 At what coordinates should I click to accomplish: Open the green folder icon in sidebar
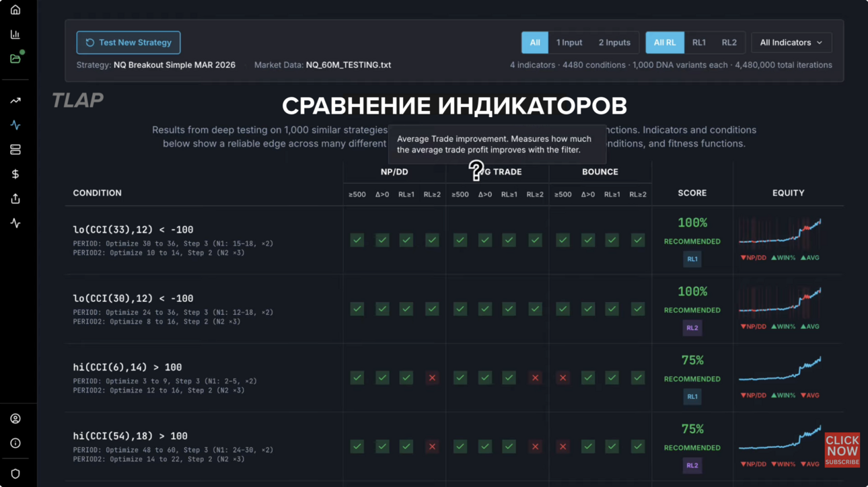tap(15, 59)
